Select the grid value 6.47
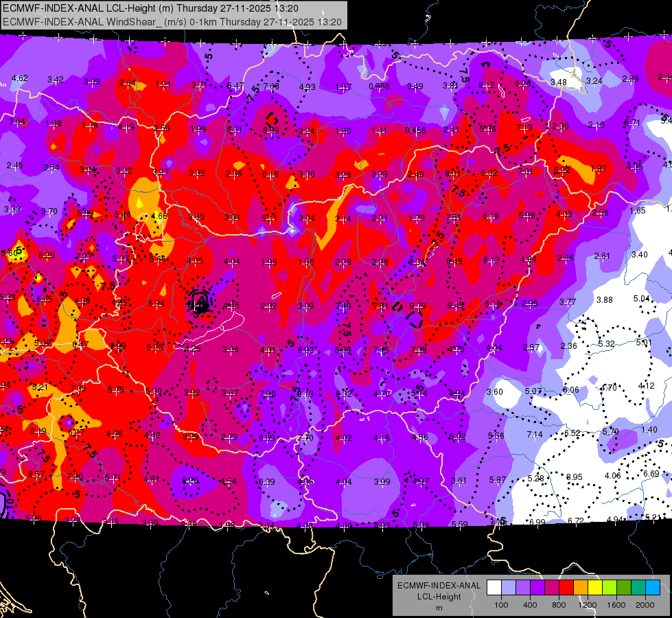The height and width of the screenshot is (618, 672). (x=80, y=345)
